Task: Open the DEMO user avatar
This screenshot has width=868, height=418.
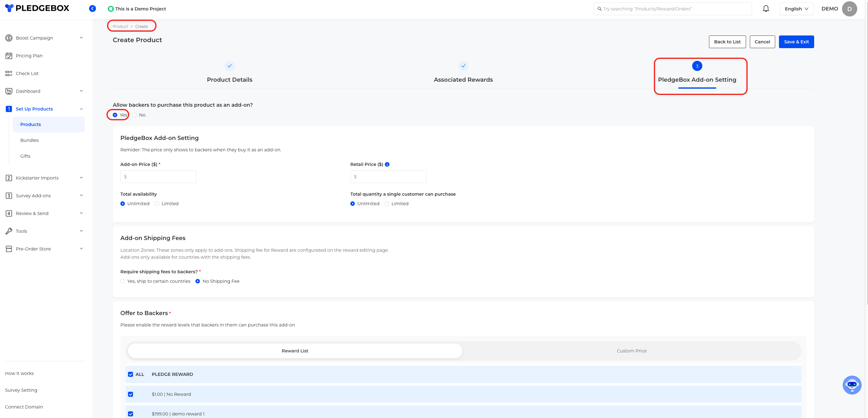Action: 849,9
